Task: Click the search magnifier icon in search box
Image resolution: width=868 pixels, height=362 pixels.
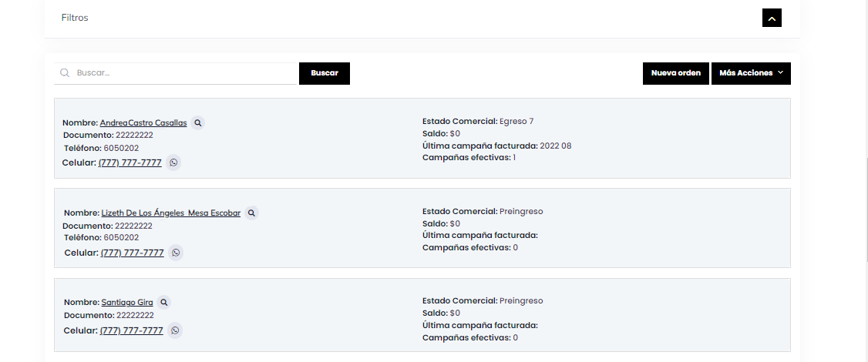Action: pos(65,73)
